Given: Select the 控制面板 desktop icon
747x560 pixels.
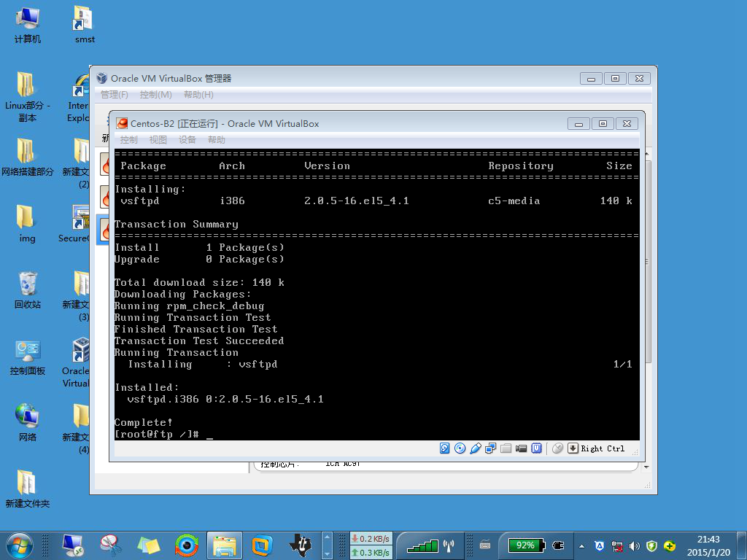Looking at the screenshot, I should tap(27, 357).
